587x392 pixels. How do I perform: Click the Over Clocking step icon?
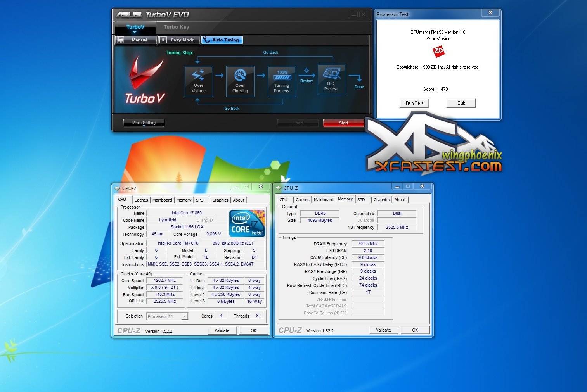coord(240,81)
